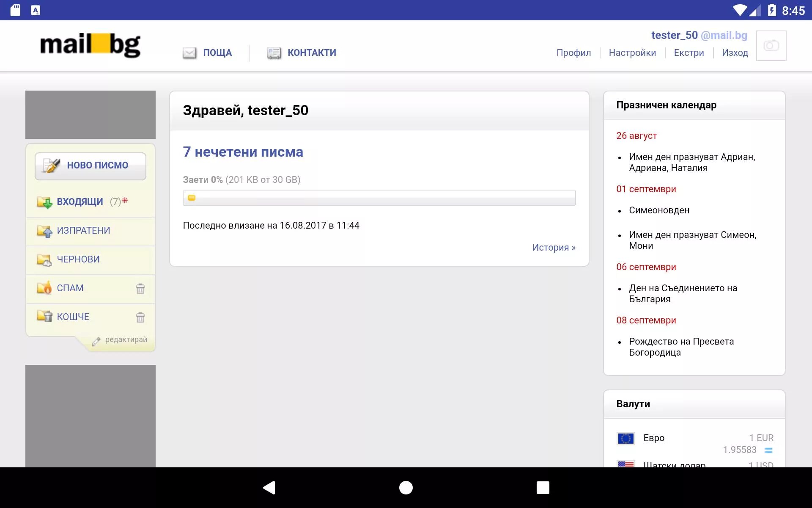Click the contacts card icon
The width and height of the screenshot is (812, 508).
(x=274, y=53)
